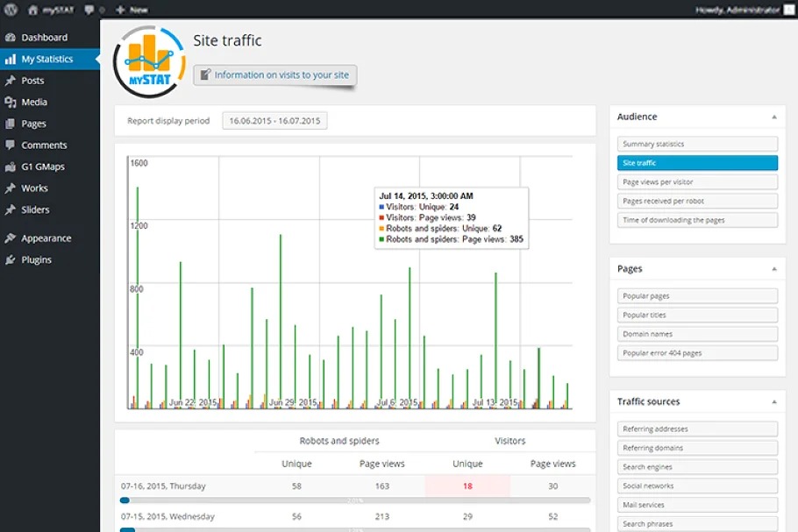Collapse the Traffic sources panel arrow
This screenshot has height=532, width=798.
[x=773, y=401]
